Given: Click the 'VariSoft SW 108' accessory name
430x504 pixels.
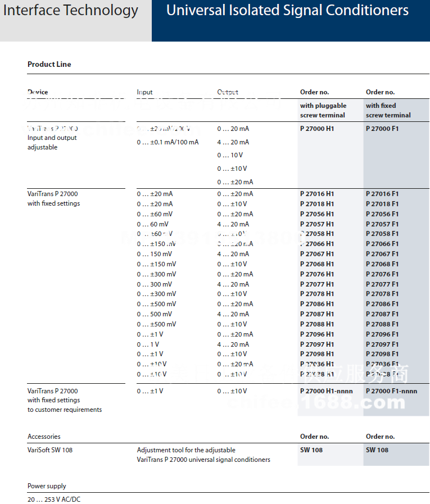Looking at the screenshot, I should coord(50,450).
